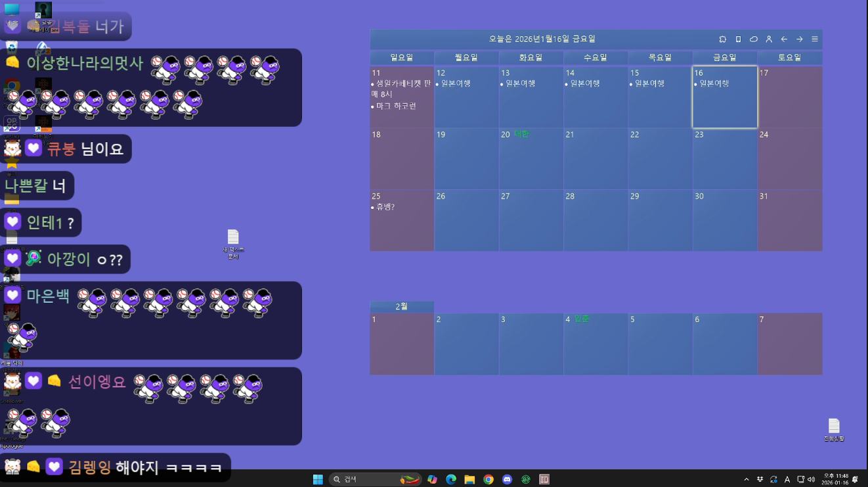Launch Google Chrome from the taskbar

[x=488, y=480]
